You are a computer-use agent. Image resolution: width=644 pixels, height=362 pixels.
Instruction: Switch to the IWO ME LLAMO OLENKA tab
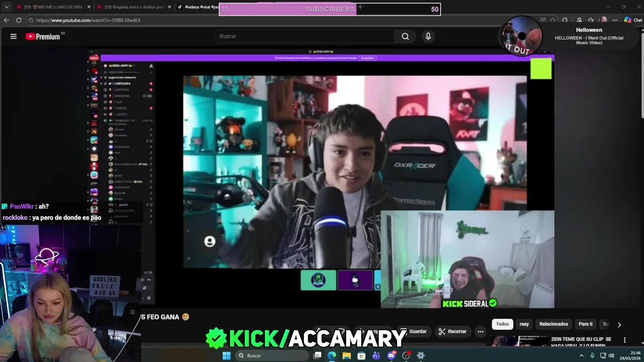pyautogui.click(x=53, y=7)
